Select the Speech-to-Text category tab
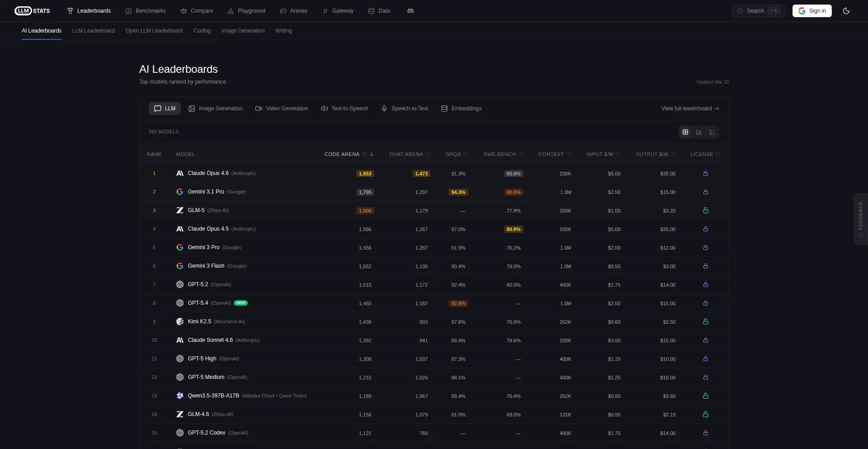Screen dimensions: 868x449 coord(405,109)
